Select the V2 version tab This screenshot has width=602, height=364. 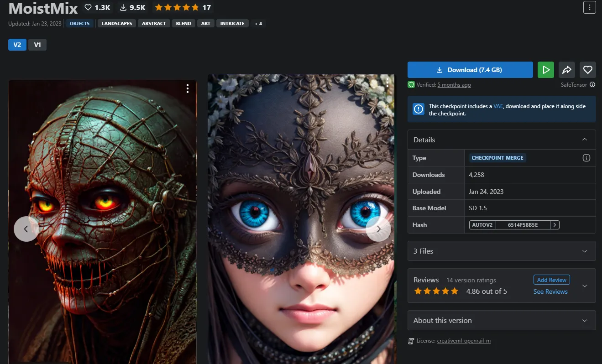pos(17,45)
